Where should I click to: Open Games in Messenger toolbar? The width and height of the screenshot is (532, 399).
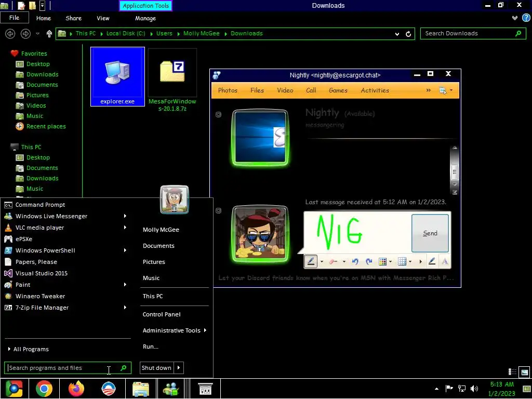tap(338, 90)
